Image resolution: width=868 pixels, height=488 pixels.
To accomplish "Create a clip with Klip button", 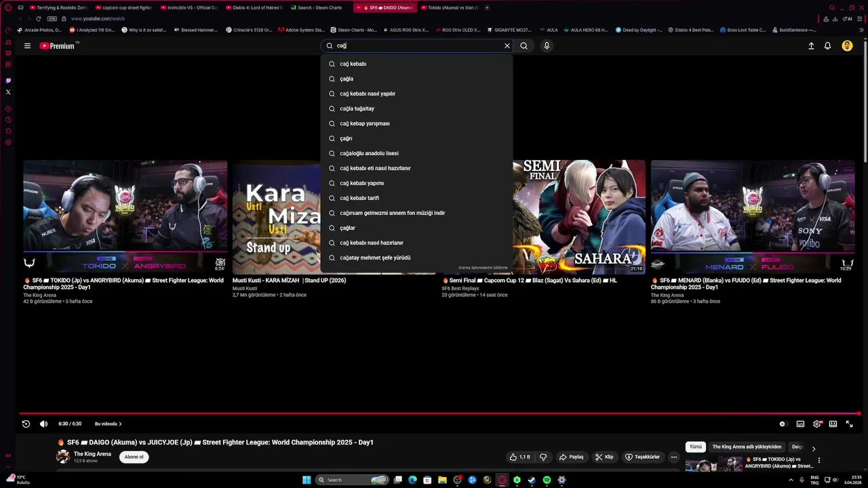I will coord(604,457).
